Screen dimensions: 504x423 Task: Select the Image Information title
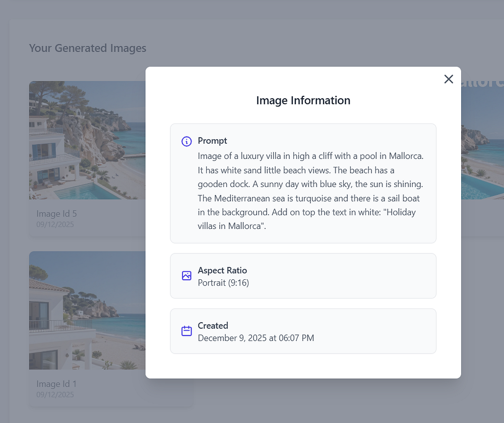pos(303,100)
